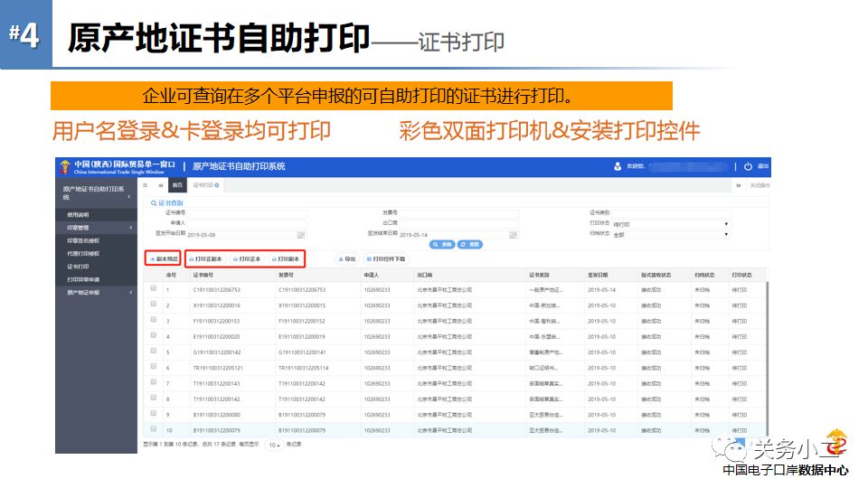Click the 打印控件下载 button
The image size is (868, 488).
click(x=386, y=259)
